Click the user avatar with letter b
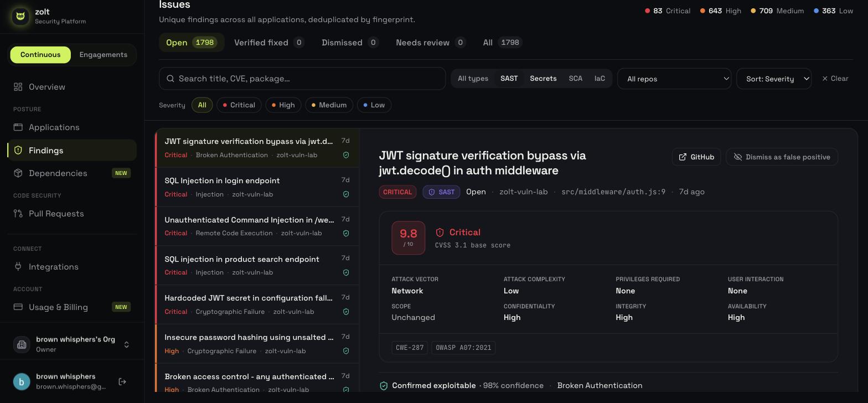Screen dimensions: 868x403 tap(22, 381)
